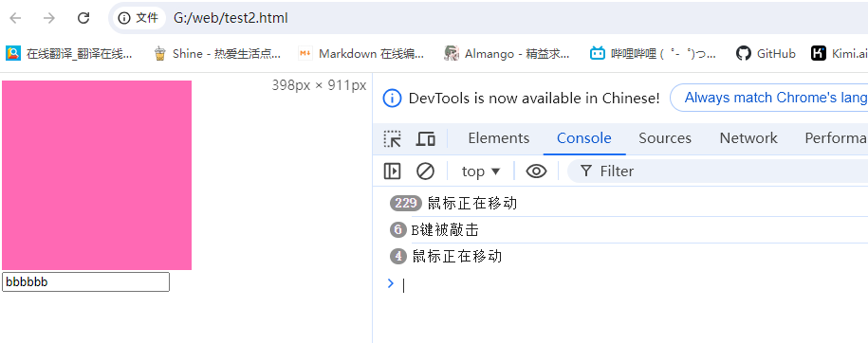Reload the page with refresh icon
868x343 pixels.
tap(83, 18)
